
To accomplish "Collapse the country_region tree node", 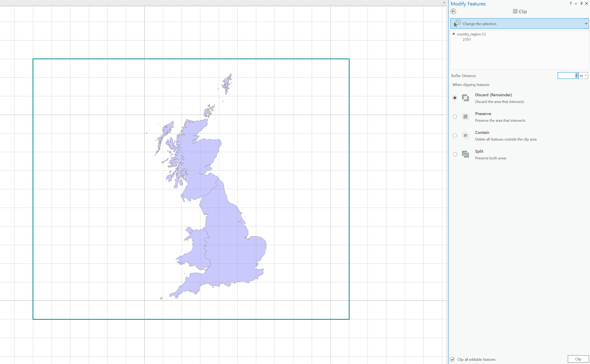I will click(454, 34).
